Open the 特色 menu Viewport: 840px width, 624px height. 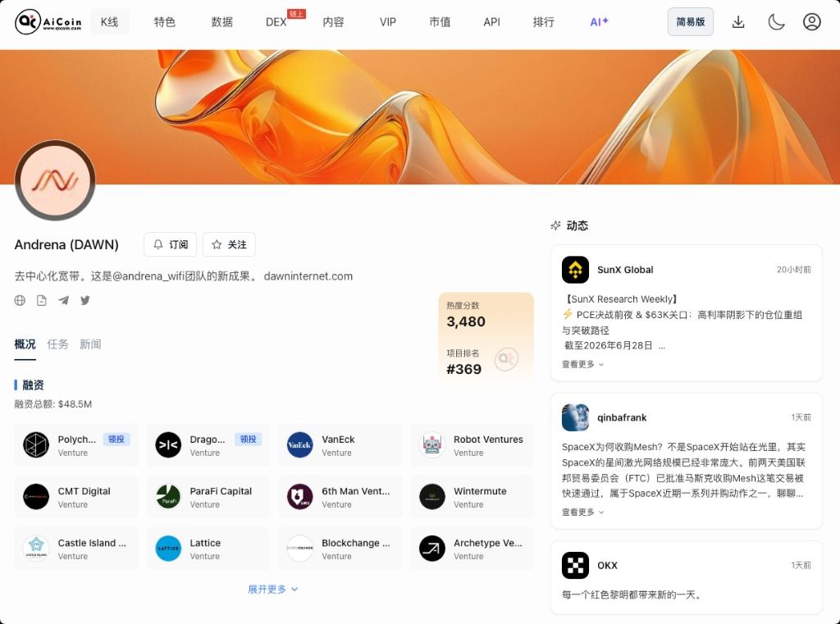pyautogui.click(x=164, y=22)
